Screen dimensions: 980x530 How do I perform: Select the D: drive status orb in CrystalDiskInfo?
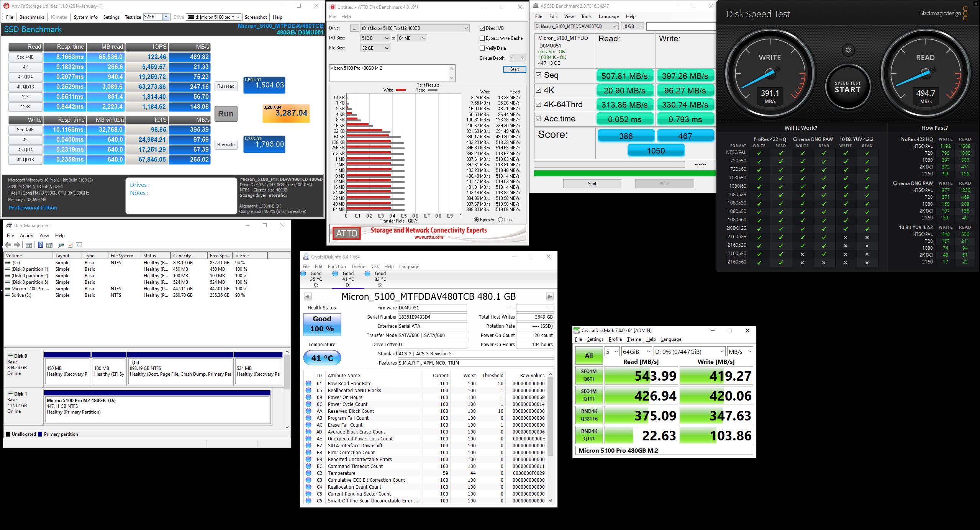click(x=335, y=273)
